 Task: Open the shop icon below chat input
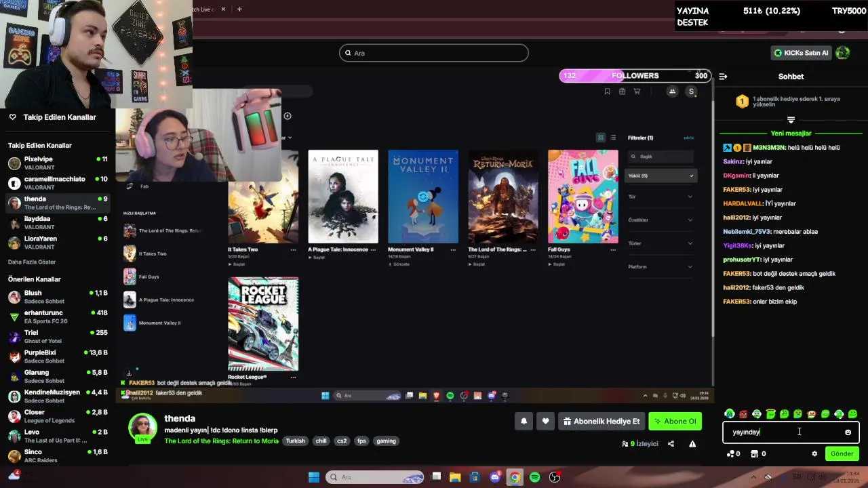coord(758,454)
